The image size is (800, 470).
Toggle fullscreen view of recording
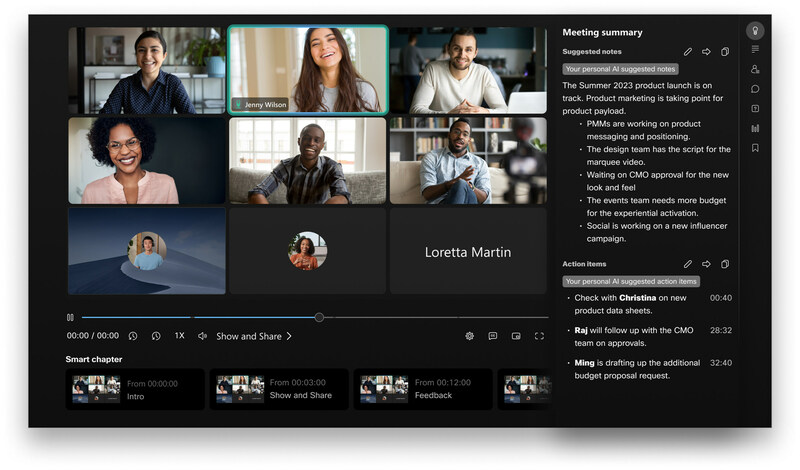(539, 336)
